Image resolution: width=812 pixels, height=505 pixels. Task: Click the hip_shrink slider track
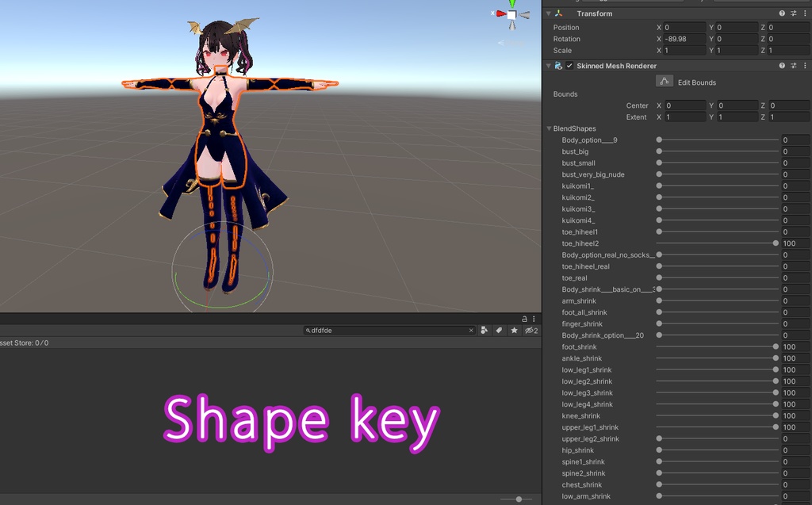(717, 450)
